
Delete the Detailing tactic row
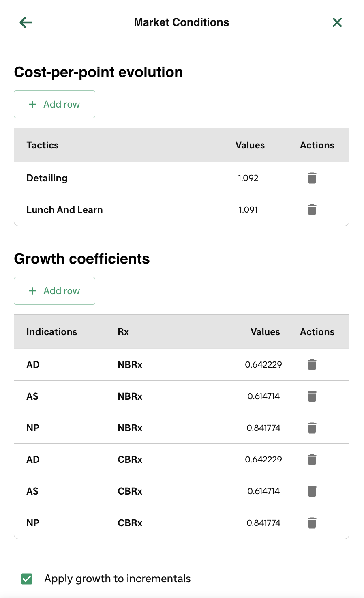pos(312,178)
